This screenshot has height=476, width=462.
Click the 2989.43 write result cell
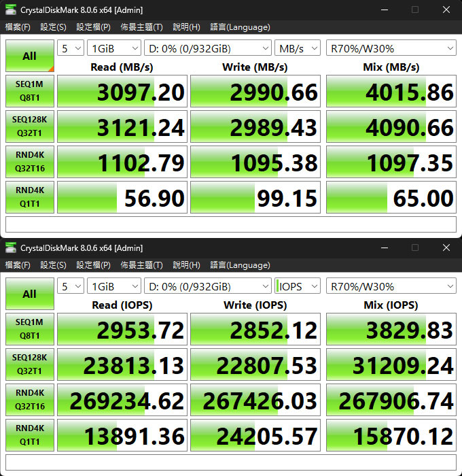(x=255, y=126)
